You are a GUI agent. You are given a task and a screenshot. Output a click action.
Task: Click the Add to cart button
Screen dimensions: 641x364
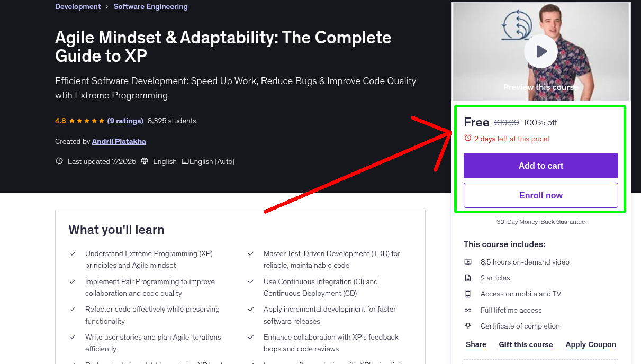tap(540, 166)
